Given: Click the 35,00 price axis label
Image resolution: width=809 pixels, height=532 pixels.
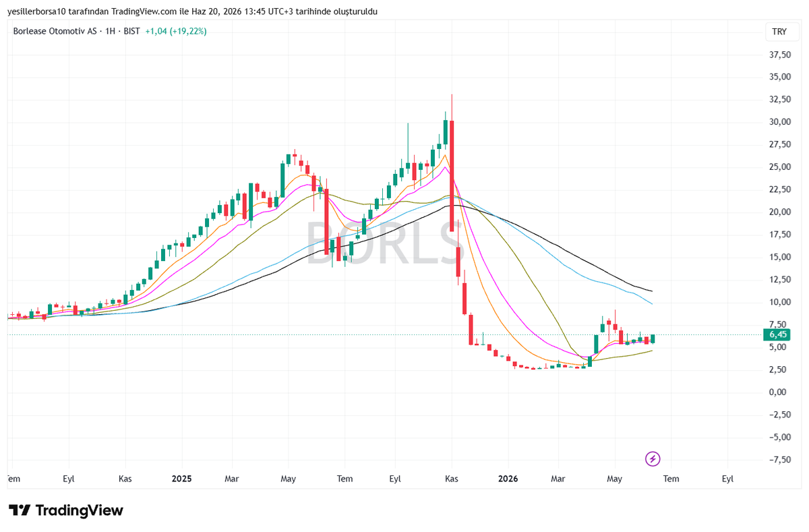Looking at the screenshot, I should point(780,77).
